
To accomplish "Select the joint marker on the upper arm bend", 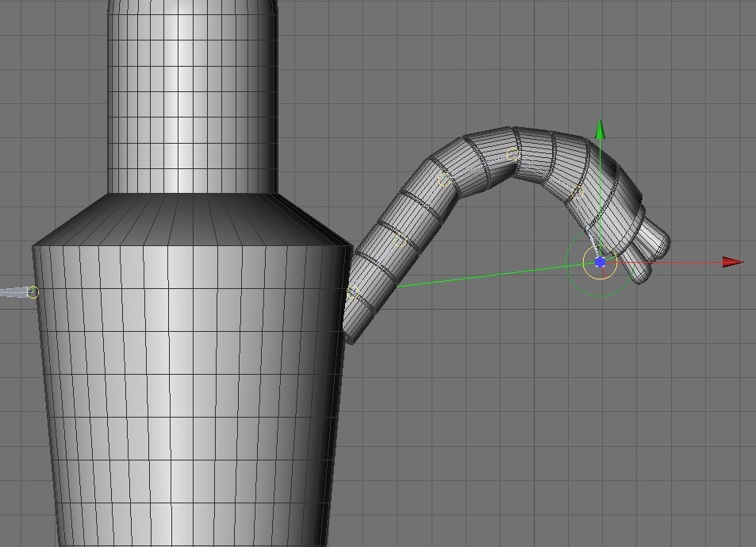I will [444, 179].
